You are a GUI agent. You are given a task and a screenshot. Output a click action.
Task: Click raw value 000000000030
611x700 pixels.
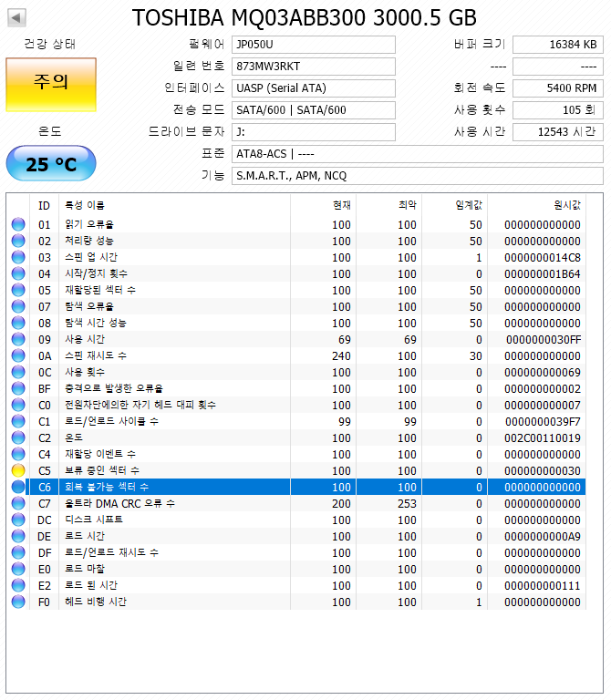(x=543, y=471)
